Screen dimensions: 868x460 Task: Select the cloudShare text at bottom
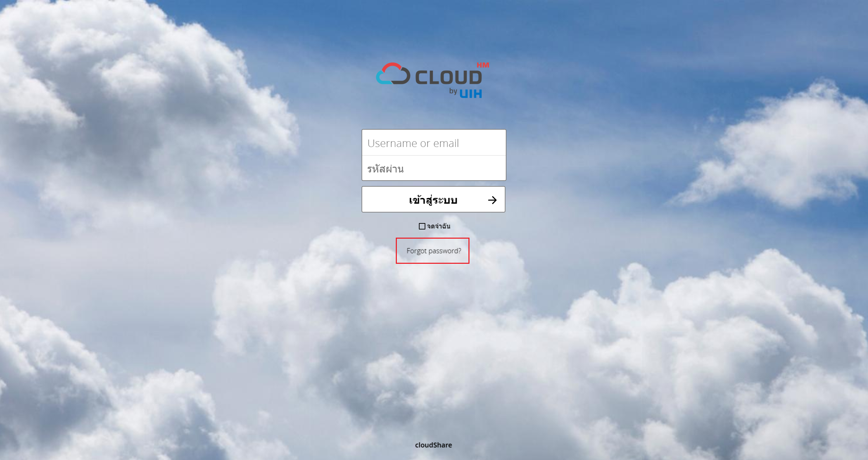[433, 444]
